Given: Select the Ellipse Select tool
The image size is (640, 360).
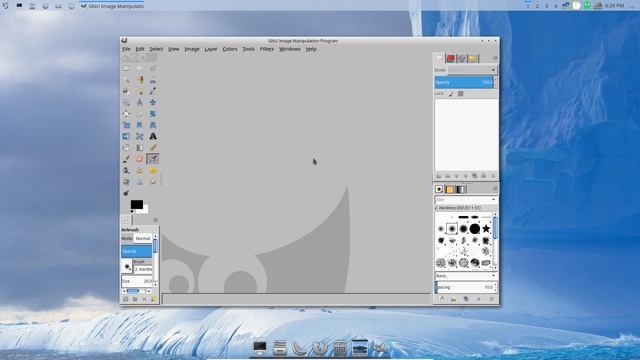Looking at the screenshot, I should tap(140, 68).
